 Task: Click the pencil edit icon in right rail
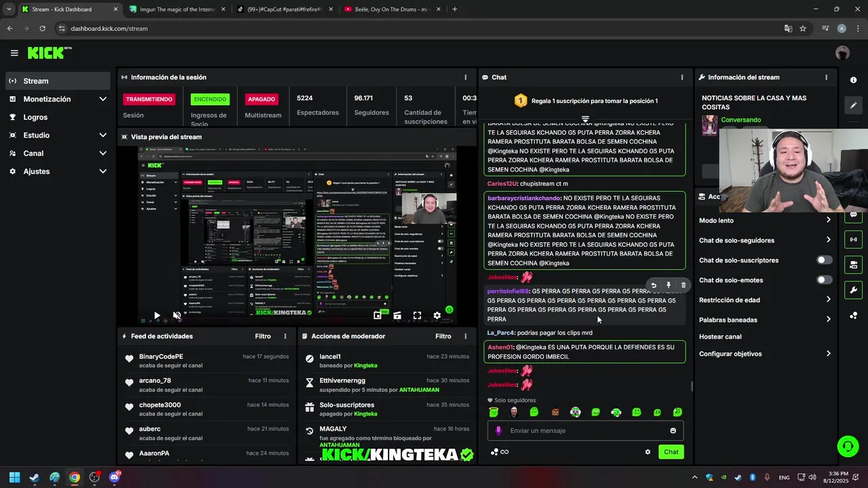pos(853,105)
